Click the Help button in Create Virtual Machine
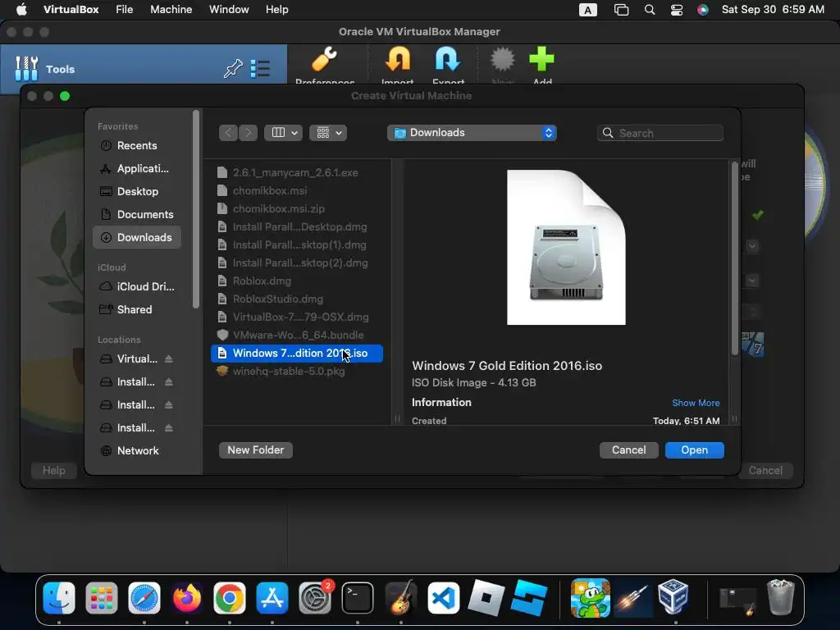The image size is (840, 630). (x=53, y=470)
